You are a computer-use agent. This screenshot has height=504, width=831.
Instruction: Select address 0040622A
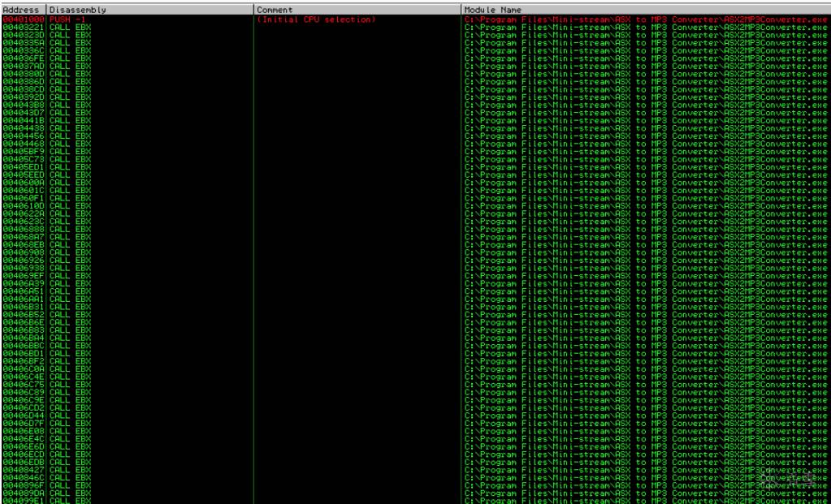[x=24, y=213]
